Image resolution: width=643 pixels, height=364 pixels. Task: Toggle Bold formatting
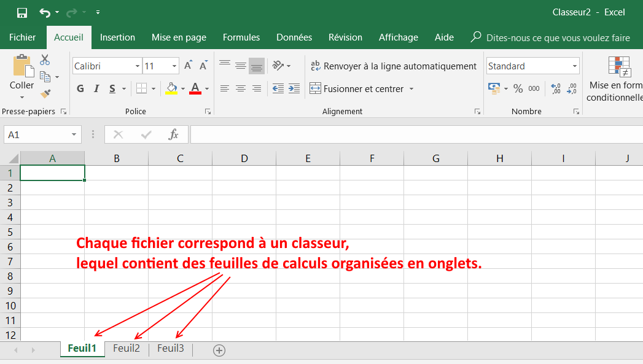pos(80,89)
